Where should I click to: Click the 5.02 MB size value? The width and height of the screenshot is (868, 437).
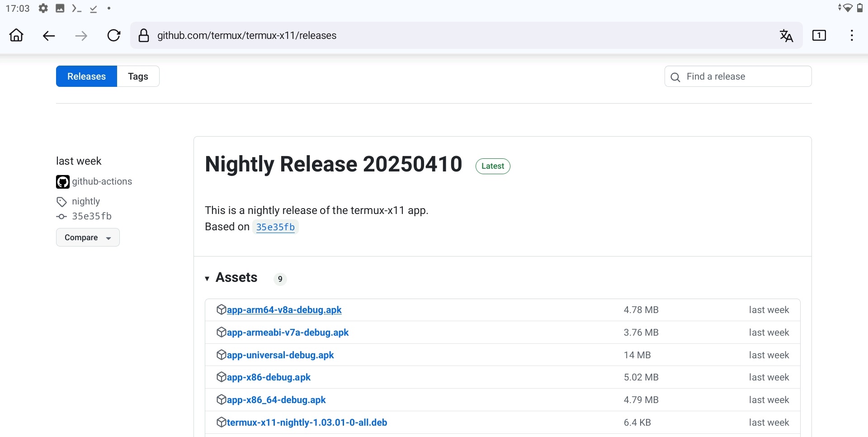pyautogui.click(x=641, y=377)
